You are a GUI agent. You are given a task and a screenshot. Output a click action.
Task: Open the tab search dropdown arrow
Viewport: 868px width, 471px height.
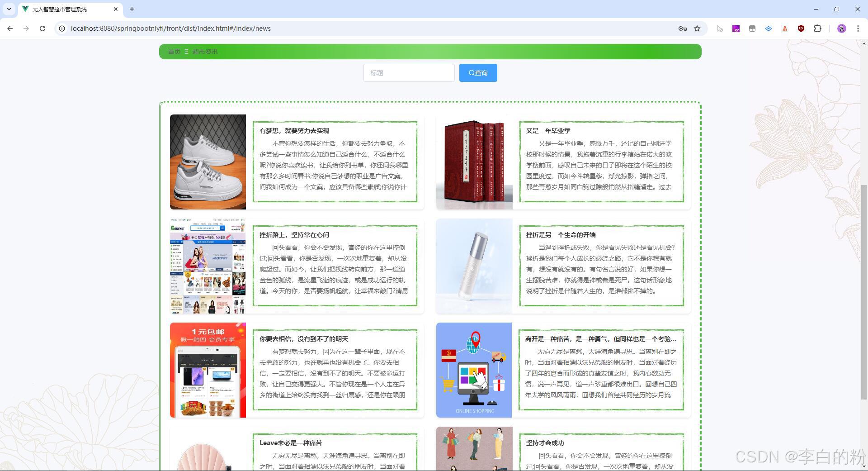pyautogui.click(x=9, y=9)
